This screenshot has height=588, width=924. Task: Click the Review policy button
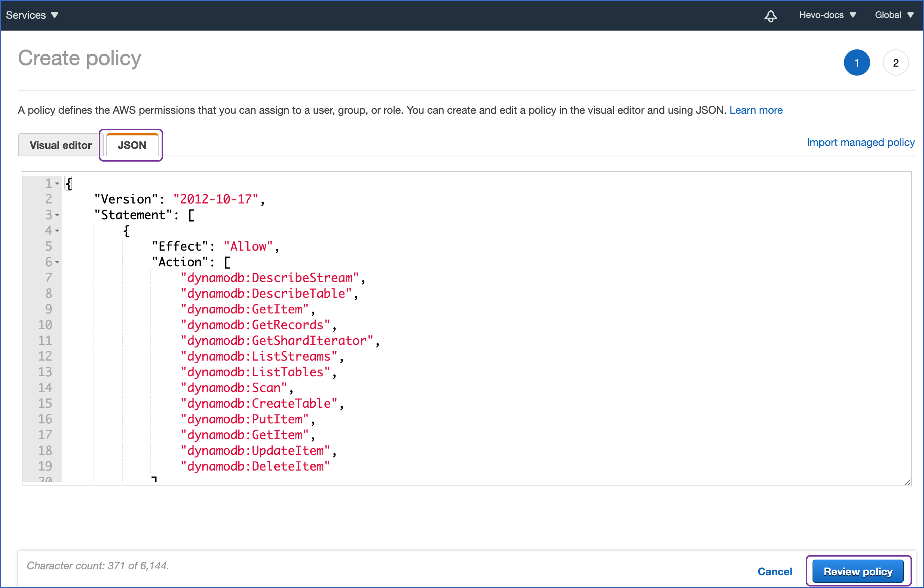click(x=857, y=571)
